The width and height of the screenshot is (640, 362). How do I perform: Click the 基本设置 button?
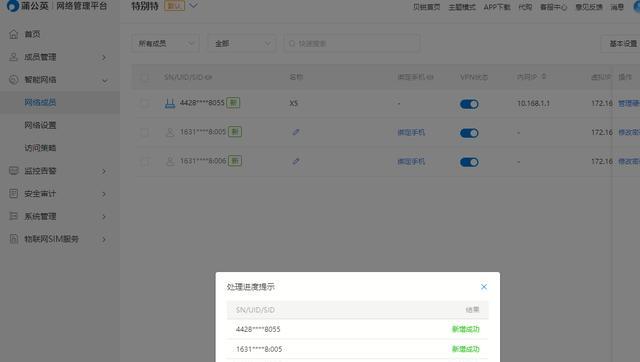[x=622, y=43]
